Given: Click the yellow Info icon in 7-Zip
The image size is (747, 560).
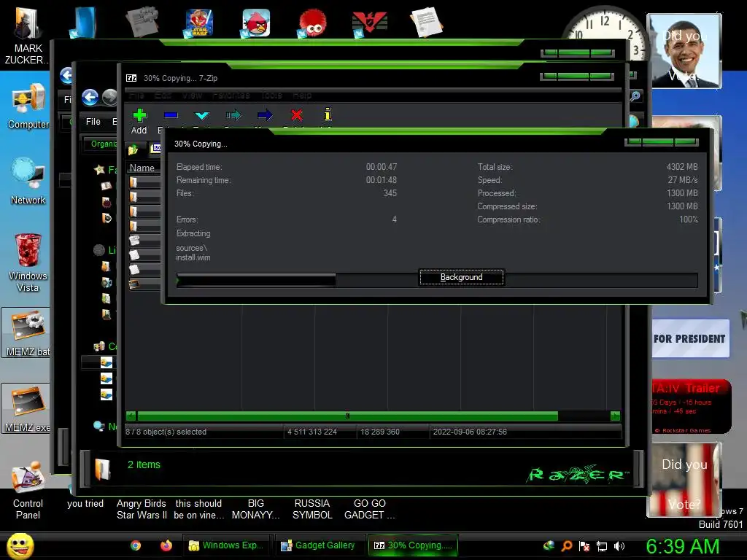Looking at the screenshot, I should pos(328,114).
